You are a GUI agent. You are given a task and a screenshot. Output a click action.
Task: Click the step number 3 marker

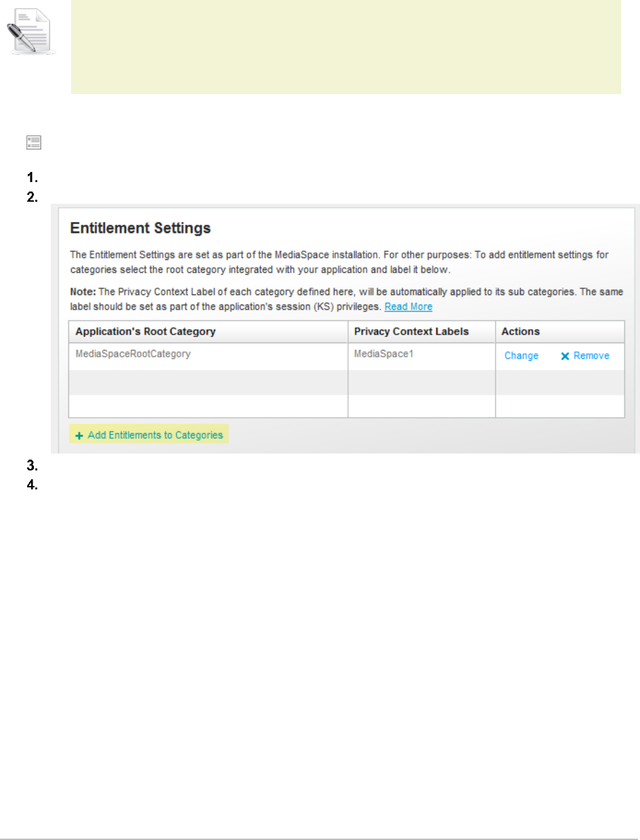31,466
